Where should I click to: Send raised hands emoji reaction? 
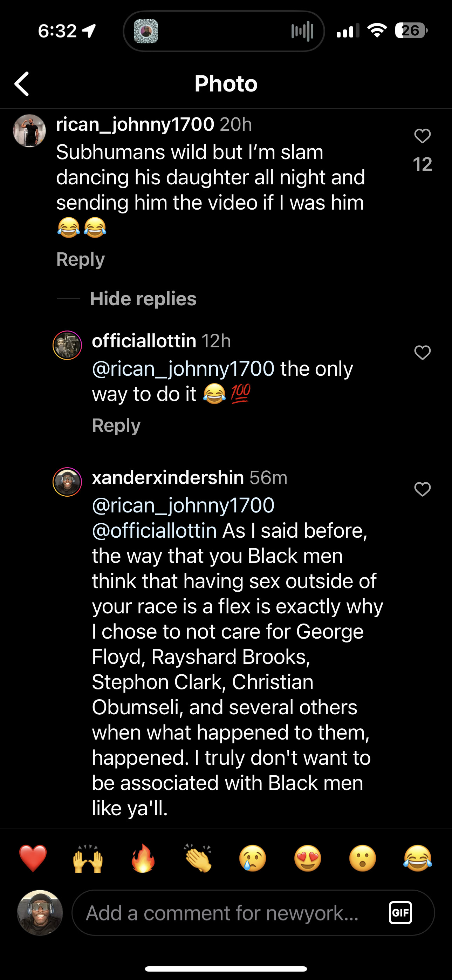[x=88, y=858]
